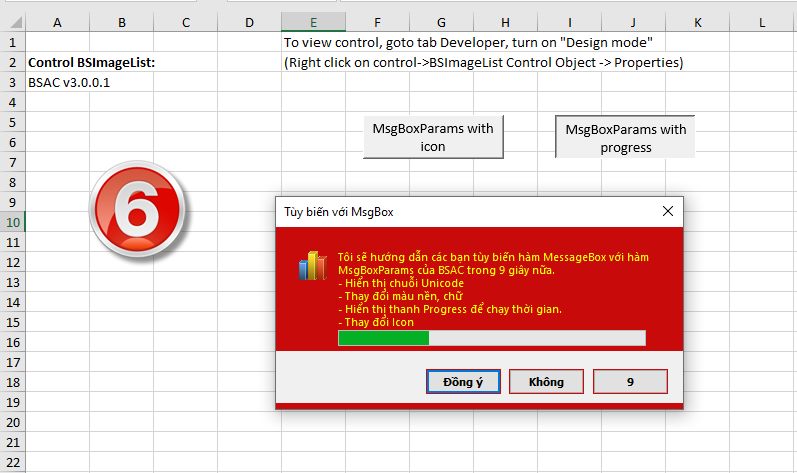Select column D header

249,22
